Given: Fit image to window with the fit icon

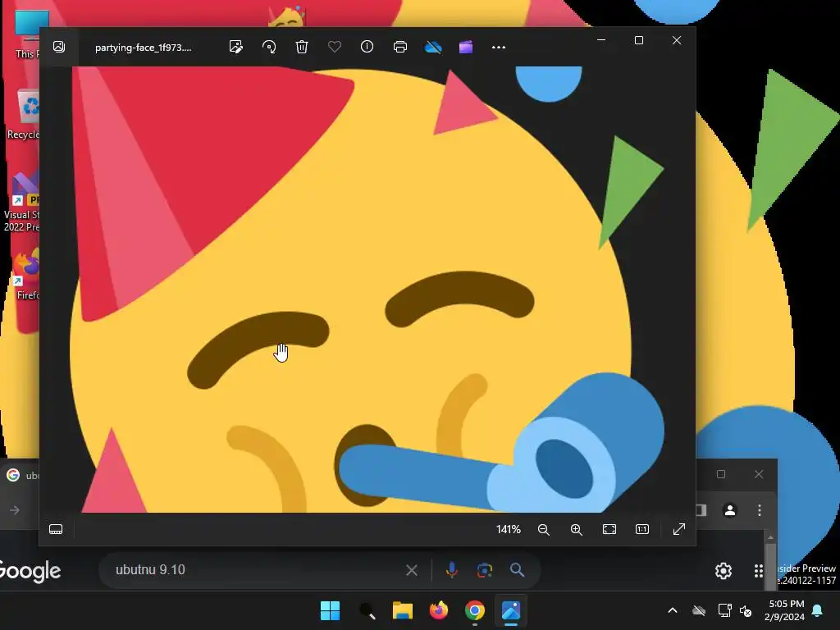Looking at the screenshot, I should [609, 529].
